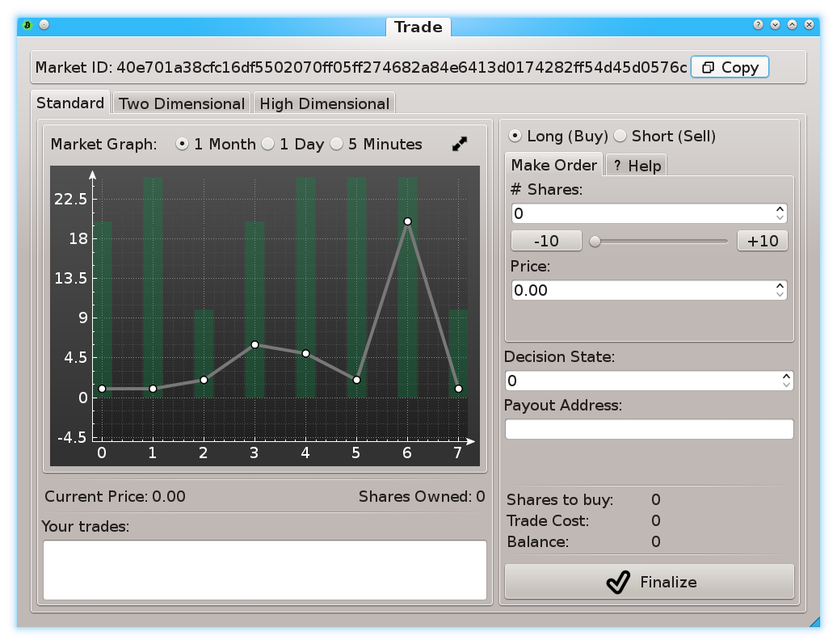Click inside the Payout Address field
This screenshot has height=644, width=837.
[x=649, y=429]
